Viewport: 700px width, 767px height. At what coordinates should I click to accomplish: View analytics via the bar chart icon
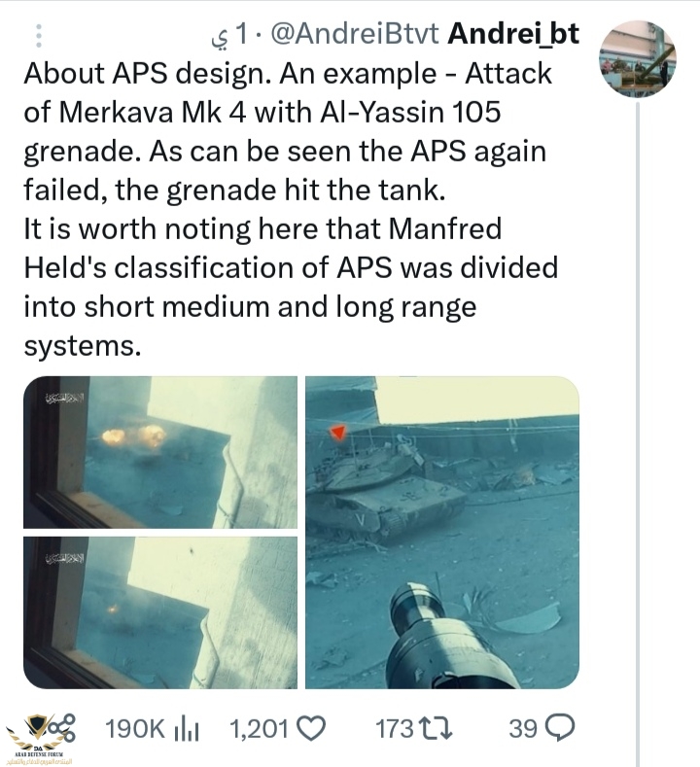pyautogui.click(x=187, y=730)
